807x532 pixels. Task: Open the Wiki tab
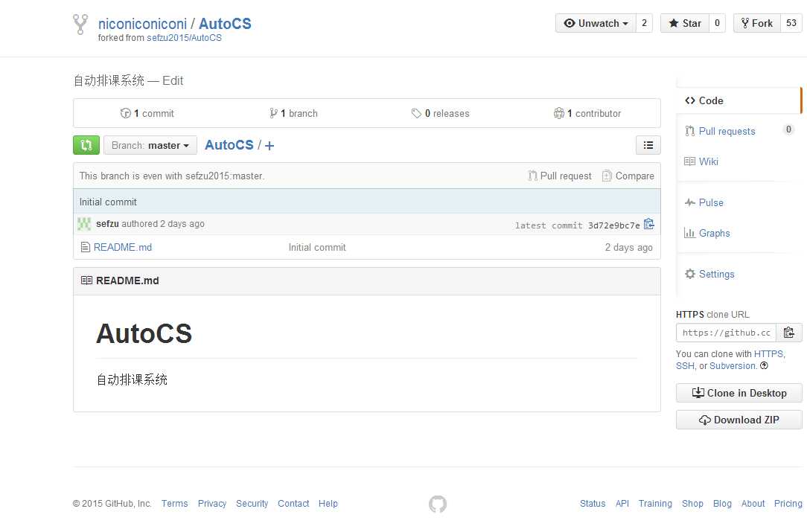point(701,161)
